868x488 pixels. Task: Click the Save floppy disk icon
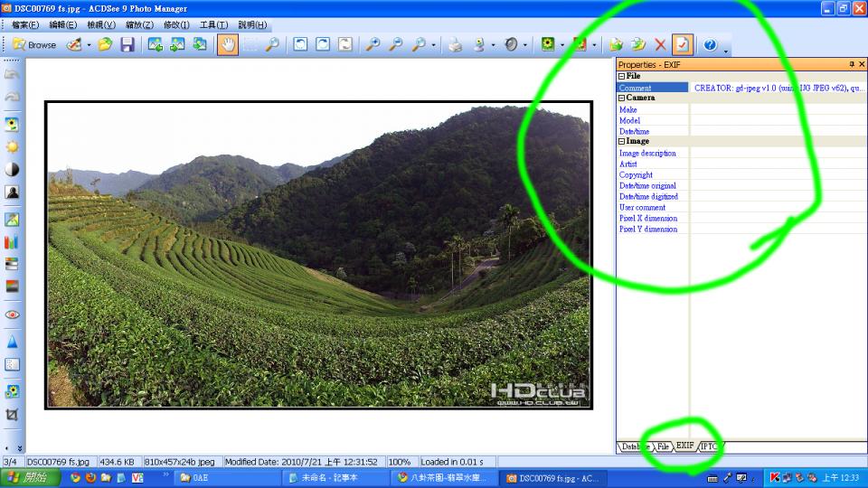click(x=127, y=44)
